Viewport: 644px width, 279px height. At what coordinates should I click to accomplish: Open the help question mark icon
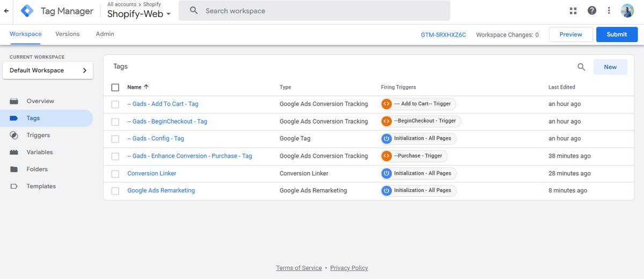pos(591,11)
